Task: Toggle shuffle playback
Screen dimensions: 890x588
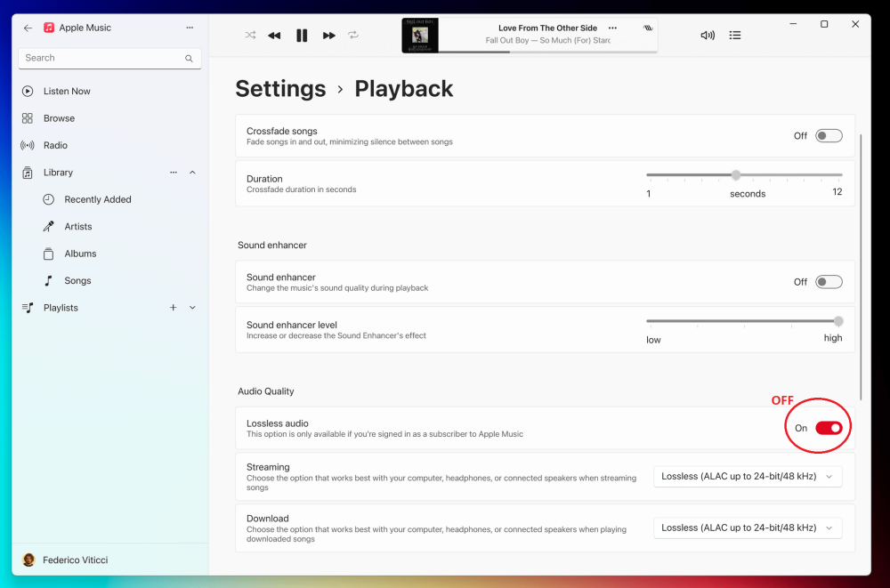Action: 250,36
